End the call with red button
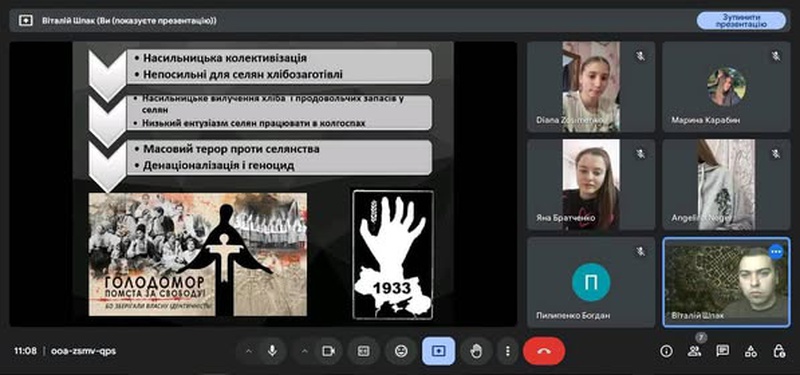Viewport: 800px width, 375px height. click(x=544, y=351)
